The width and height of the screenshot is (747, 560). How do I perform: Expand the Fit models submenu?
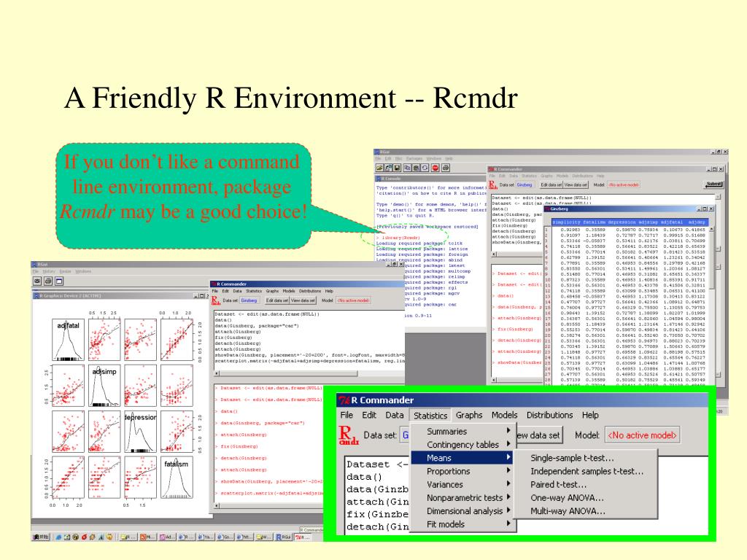463,525
